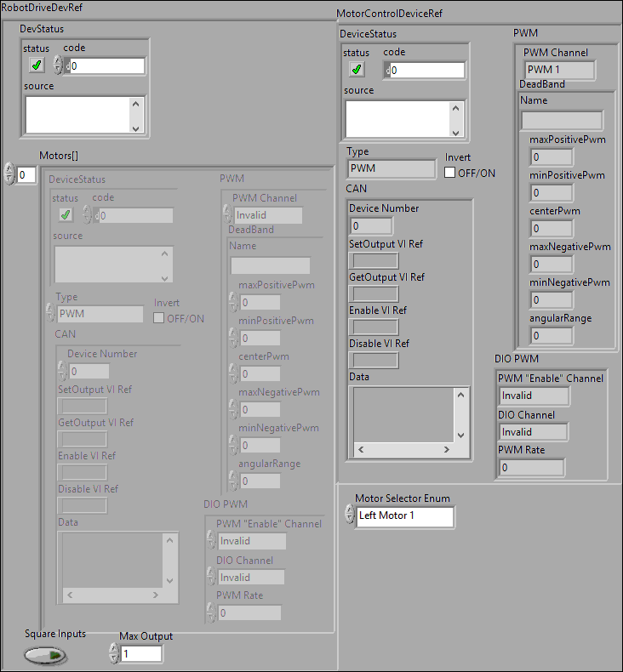Toggle the Square Inputs switch
The width and height of the screenshot is (623, 672).
pyautogui.click(x=45, y=655)
